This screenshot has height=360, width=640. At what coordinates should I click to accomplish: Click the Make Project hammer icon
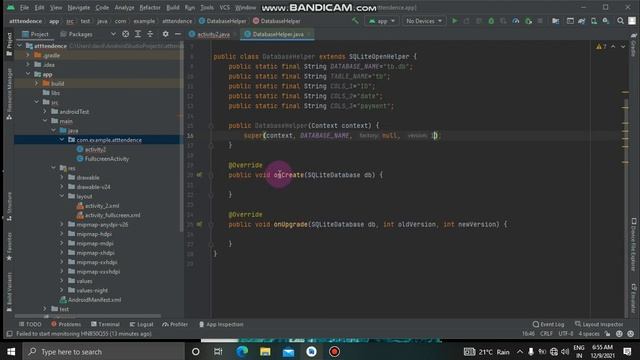[356, 21]
